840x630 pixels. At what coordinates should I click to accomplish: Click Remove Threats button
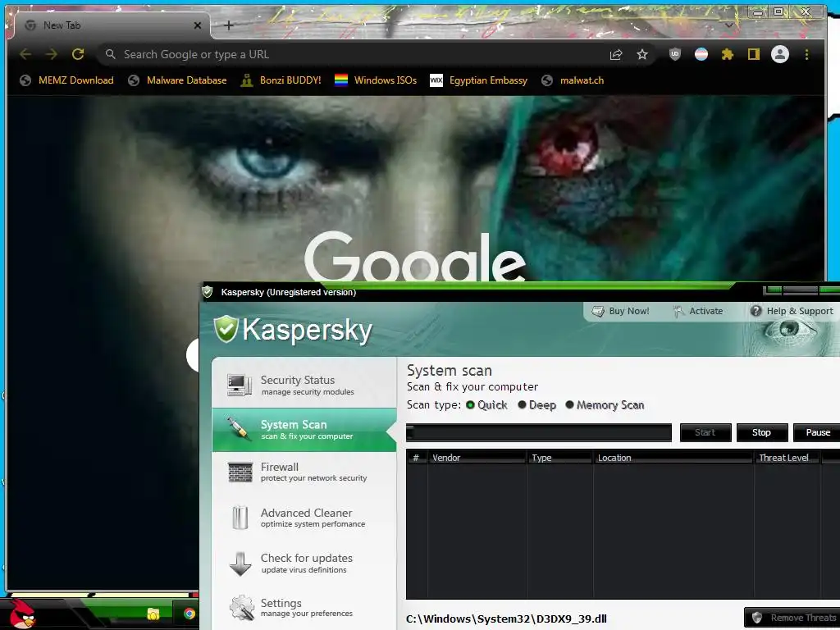point(793,618)
